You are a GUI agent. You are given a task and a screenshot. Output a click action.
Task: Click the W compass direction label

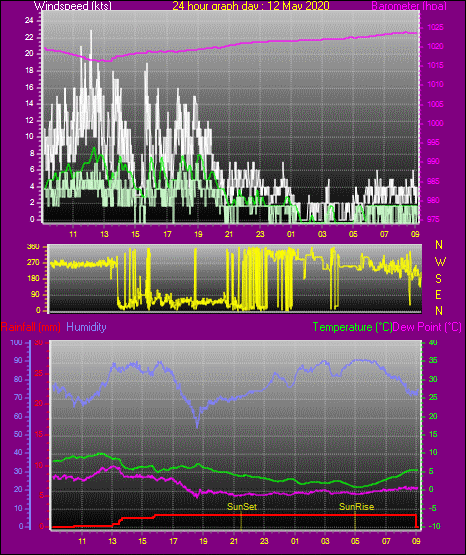tap(440, 262)
